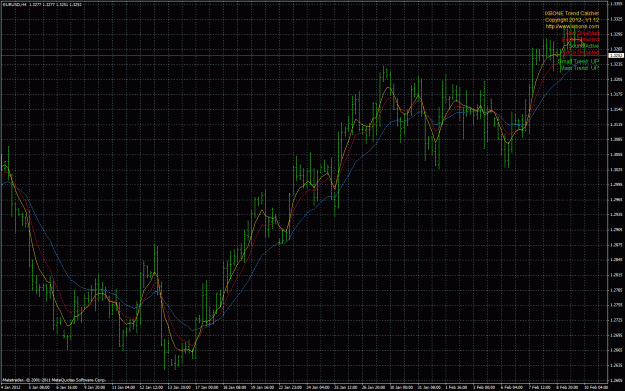Click the '26 Jan 20:00' time axis label
The width and height of the screenshot is (625, 391).
click(373, 387)
